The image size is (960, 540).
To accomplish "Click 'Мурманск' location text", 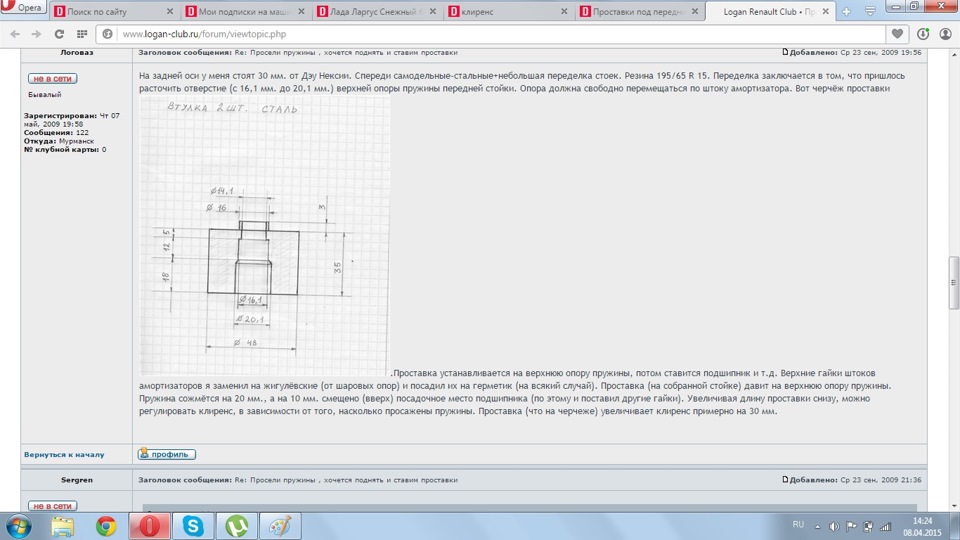I will coord(77,141).
